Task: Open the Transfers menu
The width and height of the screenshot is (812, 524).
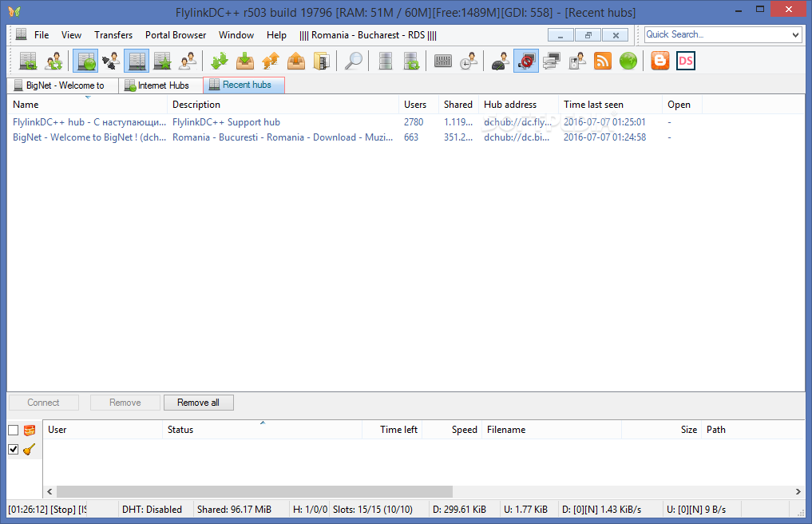Action: click(113, 35)
